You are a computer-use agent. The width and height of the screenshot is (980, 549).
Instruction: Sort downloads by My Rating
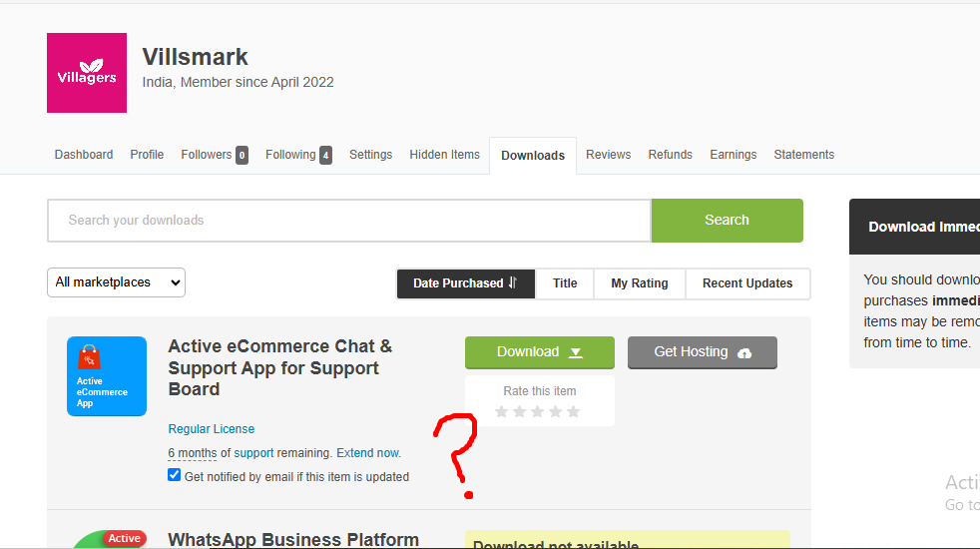[x=640, y=283]
